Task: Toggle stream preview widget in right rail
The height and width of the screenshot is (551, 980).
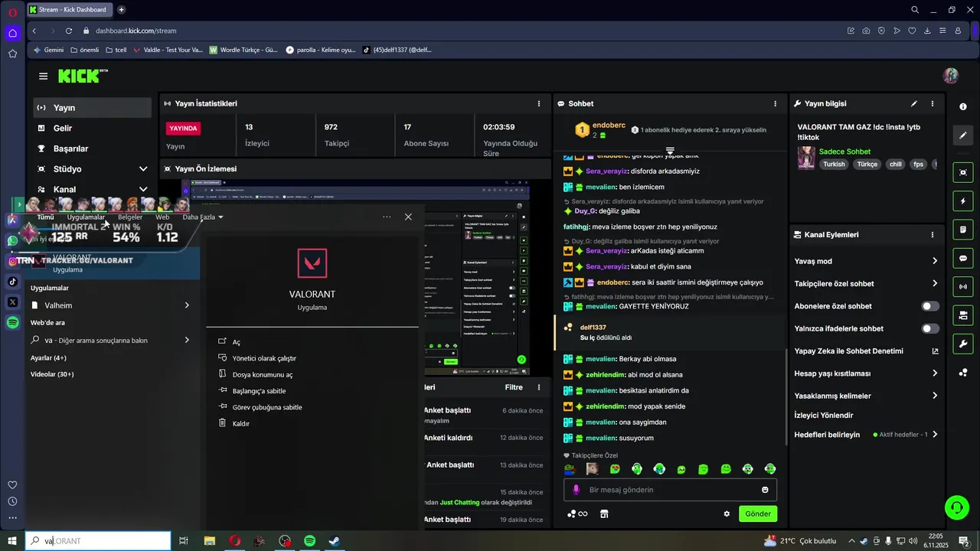Action: pyautogui.click(x=963, y=173)
